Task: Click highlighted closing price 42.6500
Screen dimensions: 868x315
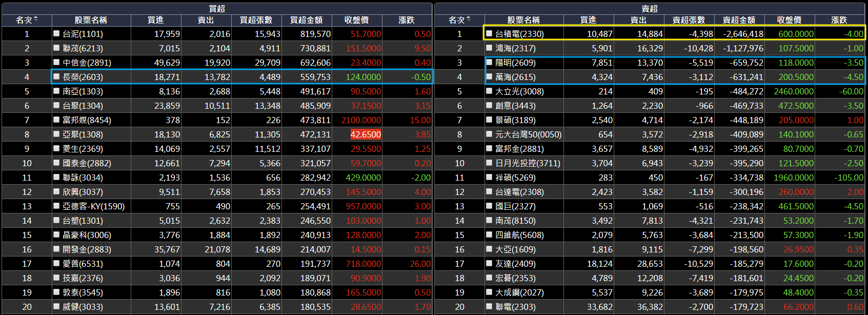Action: point(366,134)
